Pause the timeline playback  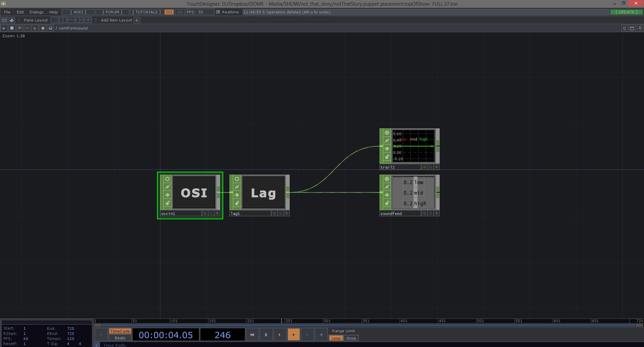266,335
